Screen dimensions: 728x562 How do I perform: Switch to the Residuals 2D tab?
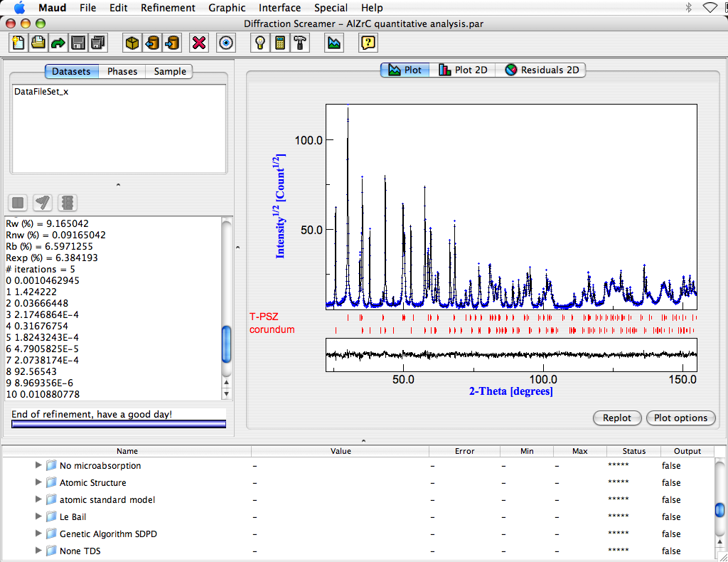(542, 70)
